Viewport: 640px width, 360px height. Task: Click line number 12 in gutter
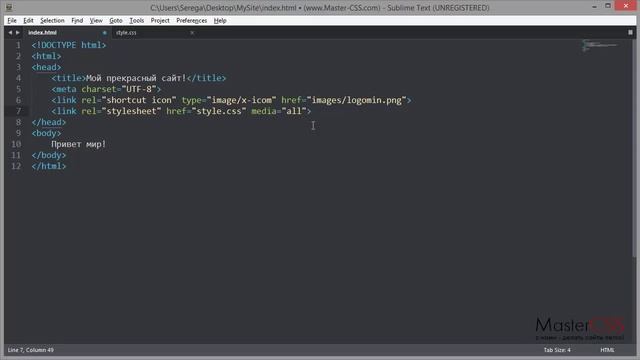pyautogui.click(x=16, y=166)
